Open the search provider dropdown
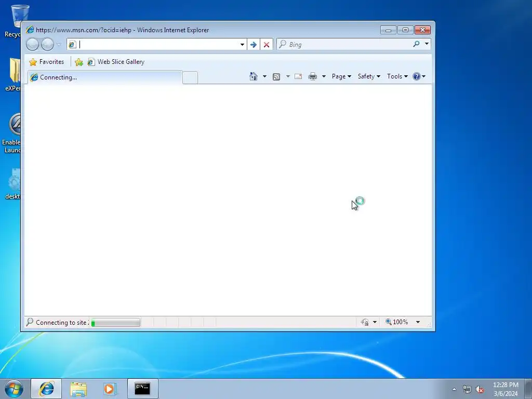 pos(427,44)
